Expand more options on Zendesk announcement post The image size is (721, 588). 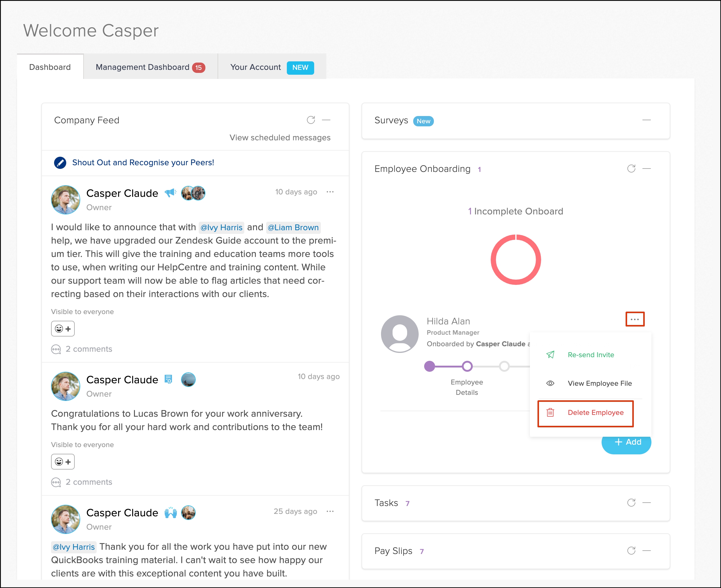coord(330,192)
